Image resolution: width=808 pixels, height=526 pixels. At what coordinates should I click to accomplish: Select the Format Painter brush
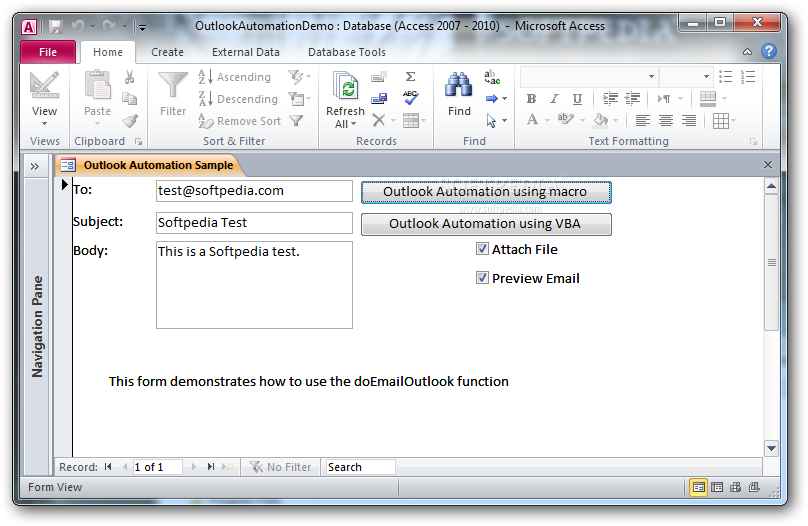coord(129,121)
